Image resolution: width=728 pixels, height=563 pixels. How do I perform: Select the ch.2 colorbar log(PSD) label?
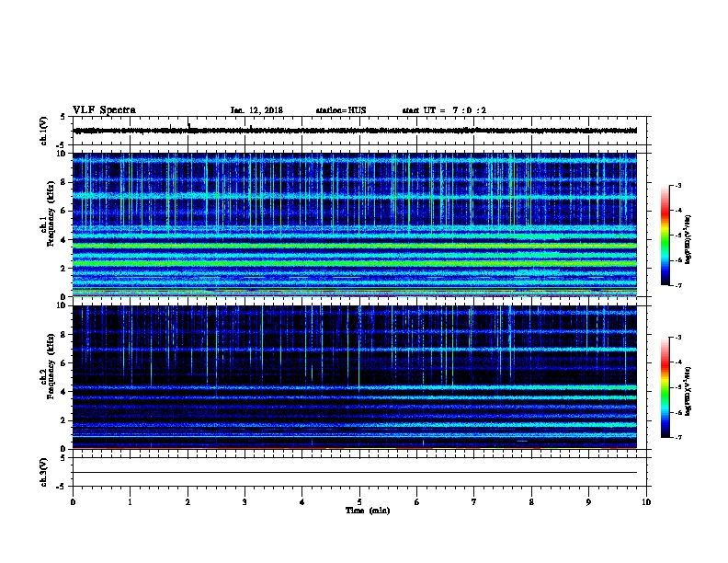pos(688,391)
